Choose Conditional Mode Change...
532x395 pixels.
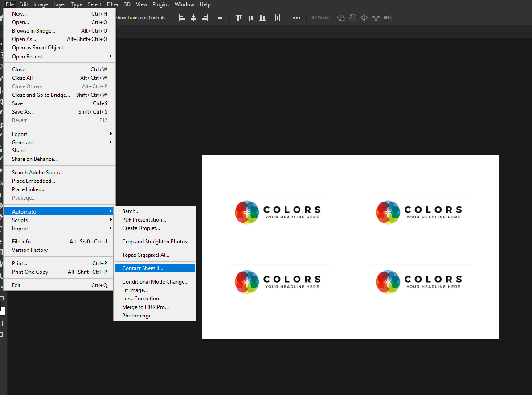click(x=155, y=282)
